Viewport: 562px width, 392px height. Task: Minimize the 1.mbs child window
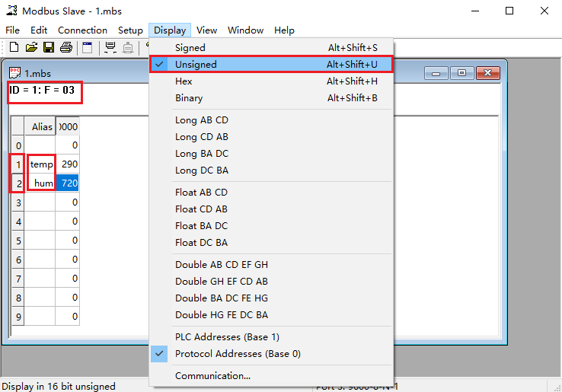436,73
